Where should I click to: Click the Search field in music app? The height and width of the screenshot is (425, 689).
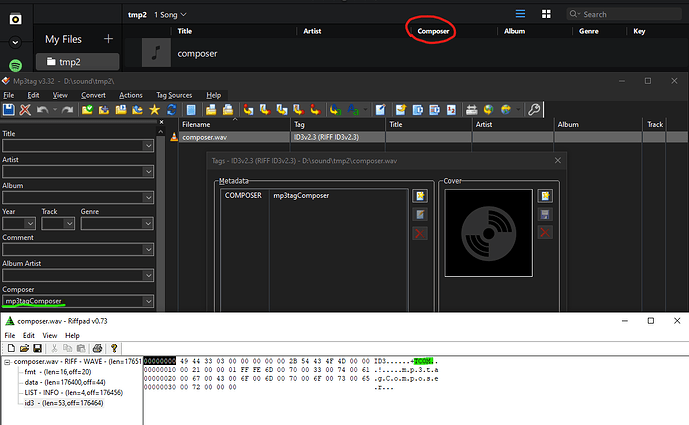(625, 15)
